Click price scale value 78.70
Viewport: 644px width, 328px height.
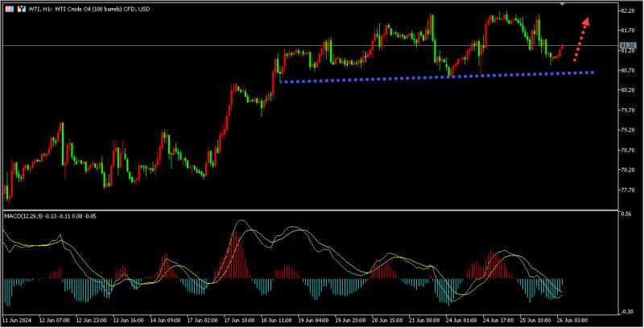(x=627, y=150)
